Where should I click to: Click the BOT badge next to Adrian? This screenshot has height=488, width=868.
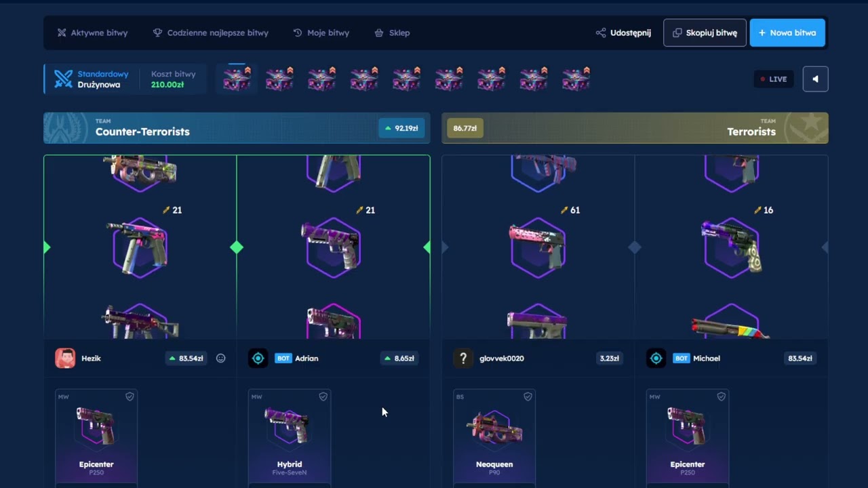click(283, 358)
